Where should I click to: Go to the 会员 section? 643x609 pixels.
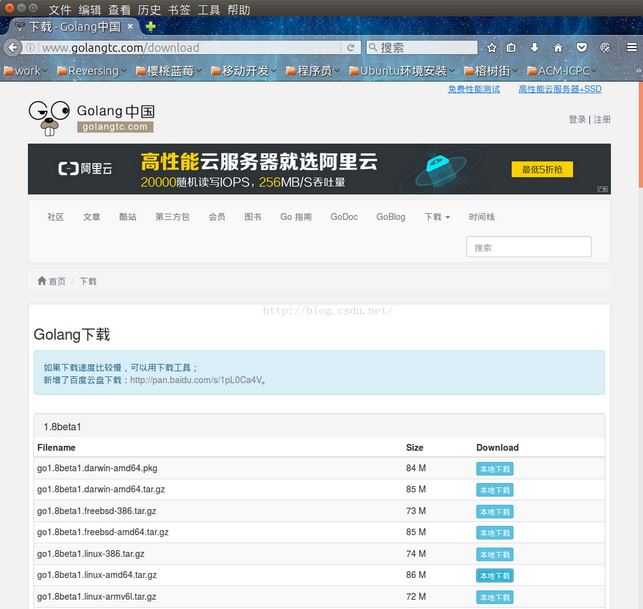(217, 217)
